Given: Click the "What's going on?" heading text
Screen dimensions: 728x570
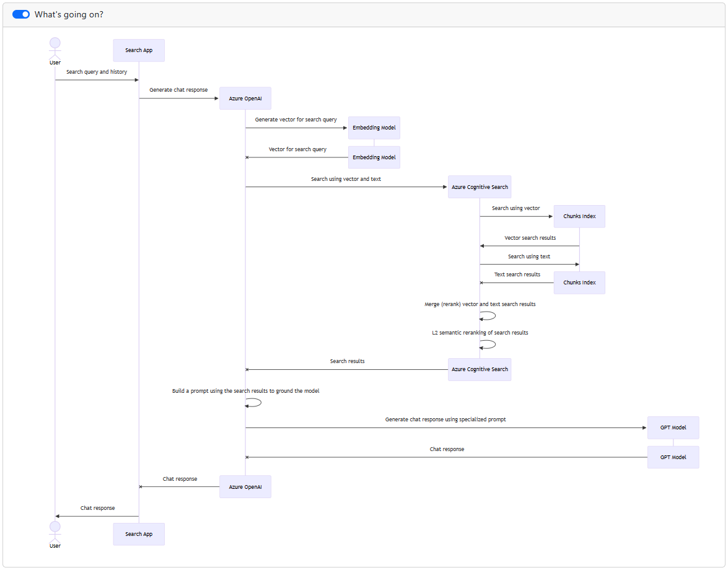Looking at the screenshot, I should [x=69, y=14].
